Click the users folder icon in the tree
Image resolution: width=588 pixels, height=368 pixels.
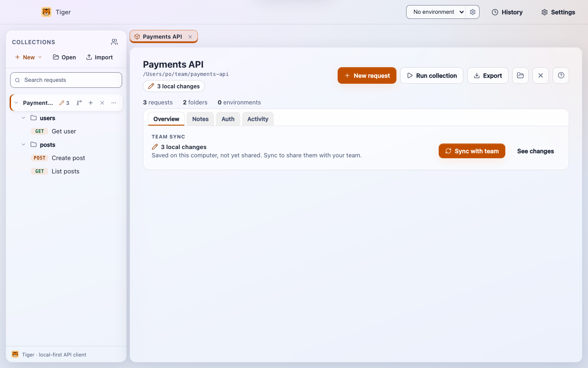click(x=34, y=118)
